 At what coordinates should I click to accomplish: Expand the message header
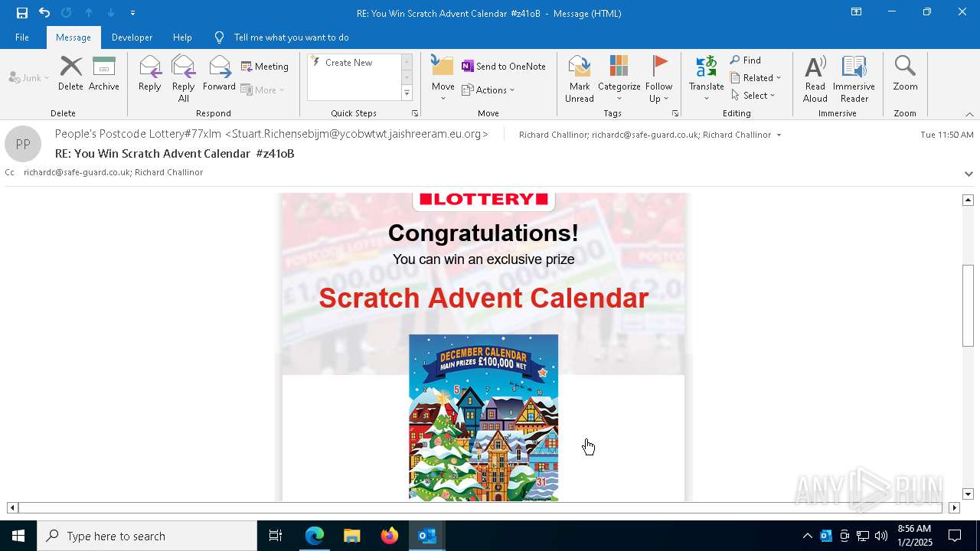click(969, 174)
